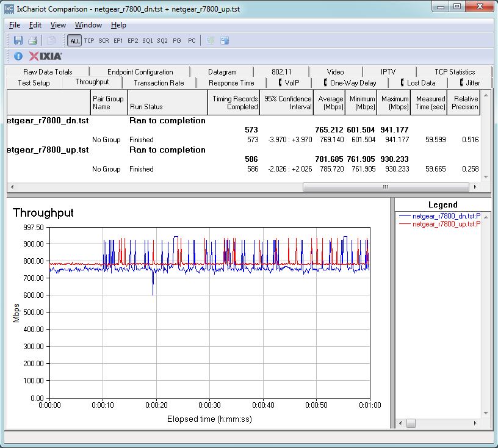Click the Save floppy disk icon

click(18, 40)
